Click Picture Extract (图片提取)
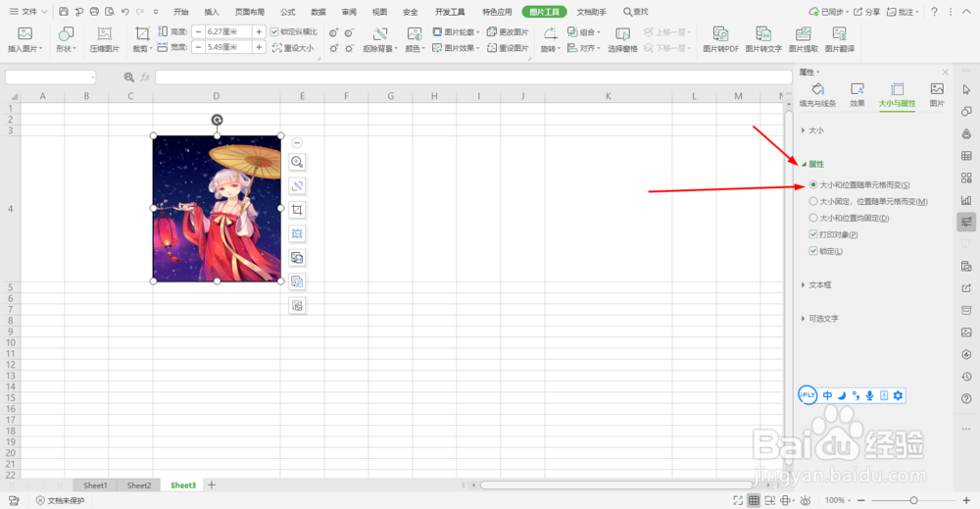Screen dimensions: 980x509 coord(804,39)
